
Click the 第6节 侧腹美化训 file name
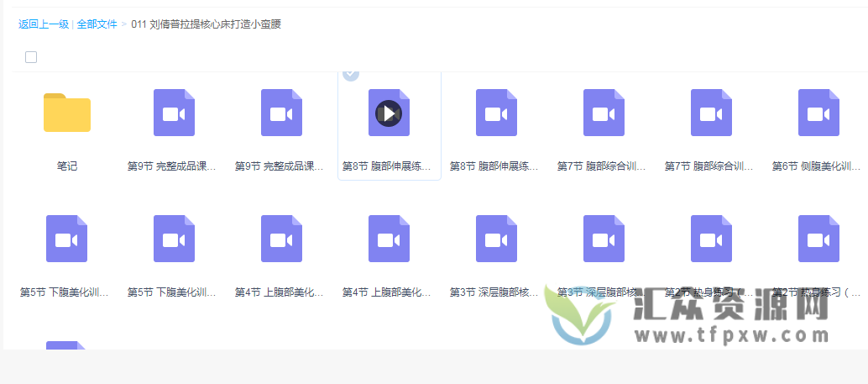pos(817,166)
